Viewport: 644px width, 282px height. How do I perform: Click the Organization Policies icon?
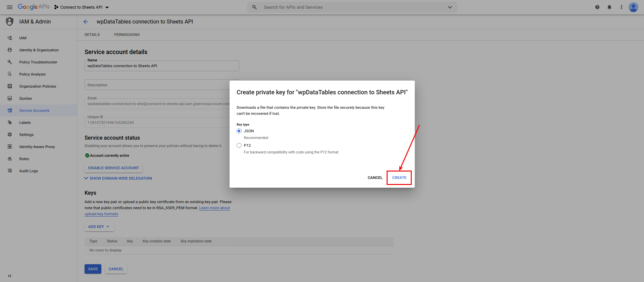10,86
